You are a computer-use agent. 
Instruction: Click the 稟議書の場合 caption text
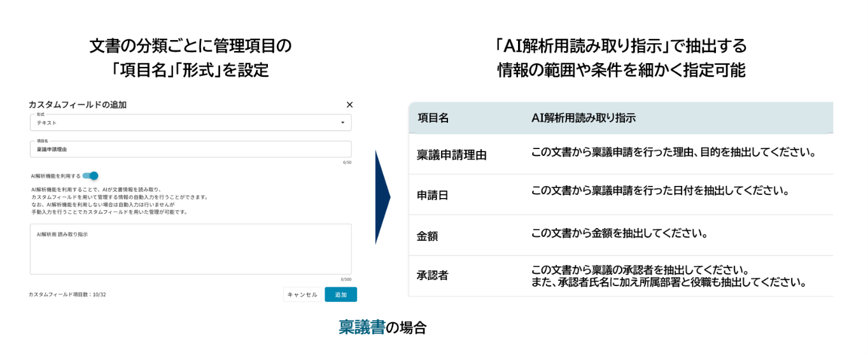tap(382, 328)
